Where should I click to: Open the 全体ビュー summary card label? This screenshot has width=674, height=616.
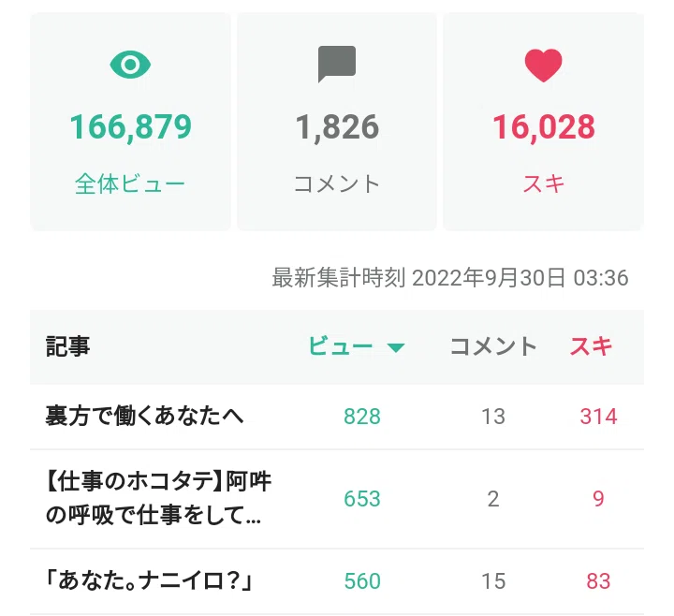(x=130, y=184)
